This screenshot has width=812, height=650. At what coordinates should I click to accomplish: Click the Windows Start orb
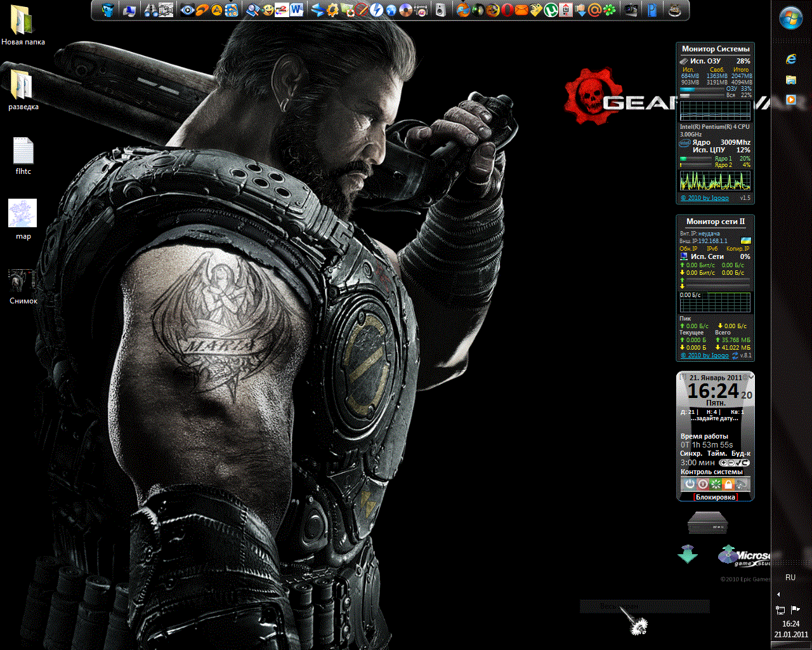pos(791,19)
